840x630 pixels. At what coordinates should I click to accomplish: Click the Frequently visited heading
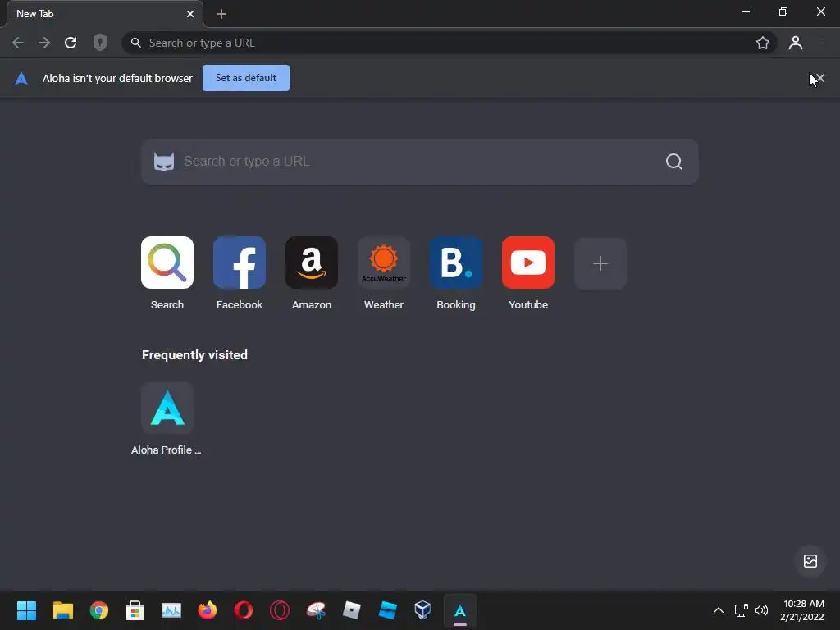(194, 355)
